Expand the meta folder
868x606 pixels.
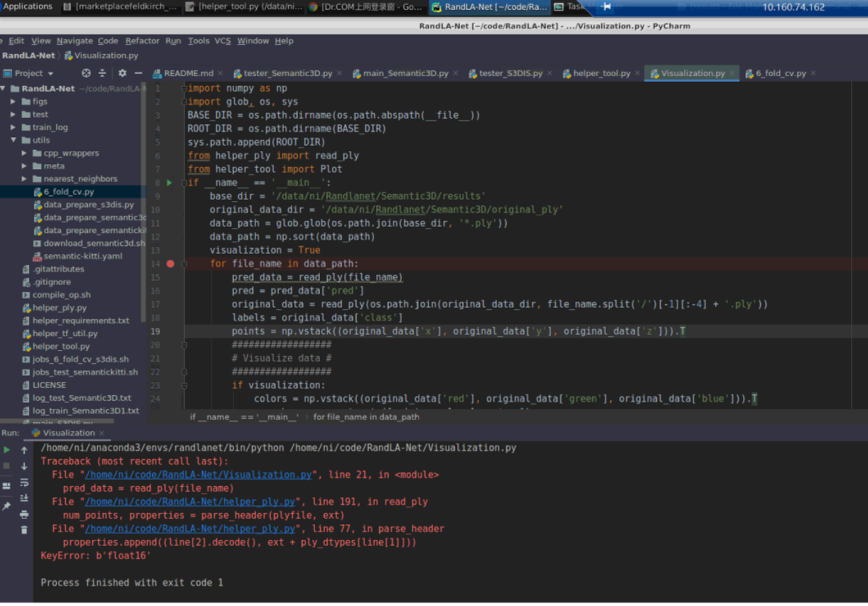(24, 166)
